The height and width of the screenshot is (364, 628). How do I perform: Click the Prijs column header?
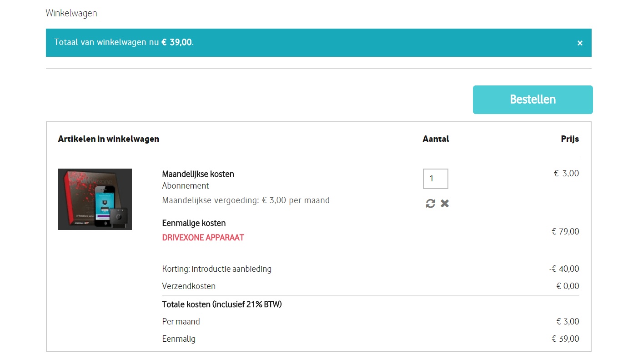570,139
